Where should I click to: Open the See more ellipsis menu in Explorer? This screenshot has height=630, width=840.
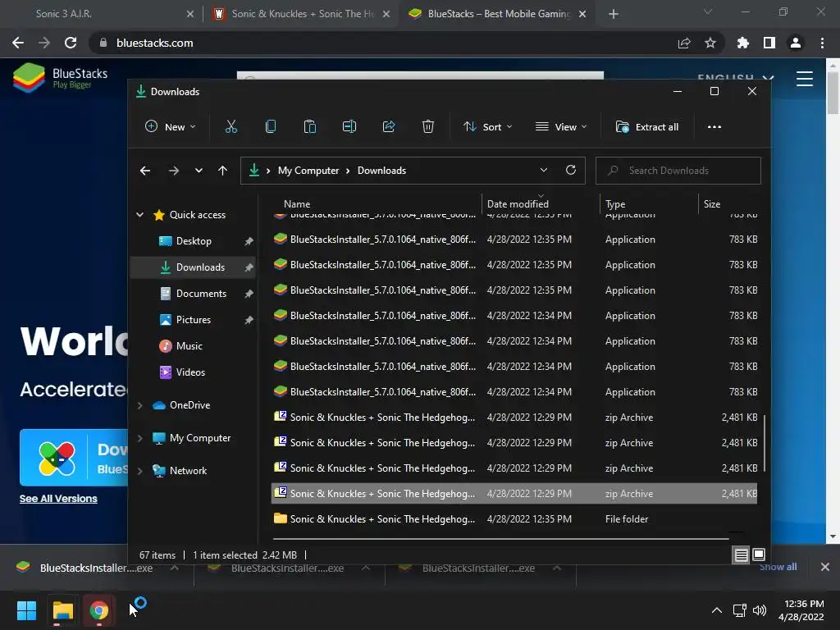coord(714,127)
